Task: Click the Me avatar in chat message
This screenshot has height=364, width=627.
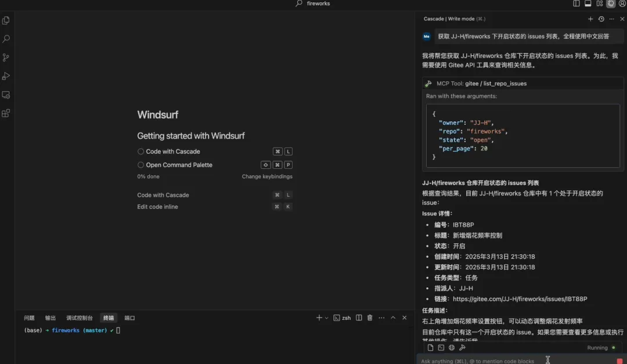Action: click(x=427, y=37)
